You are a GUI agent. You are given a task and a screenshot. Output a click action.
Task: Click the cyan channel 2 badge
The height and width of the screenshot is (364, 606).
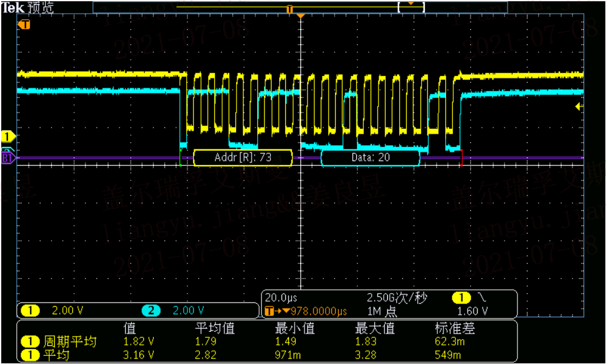151,310
